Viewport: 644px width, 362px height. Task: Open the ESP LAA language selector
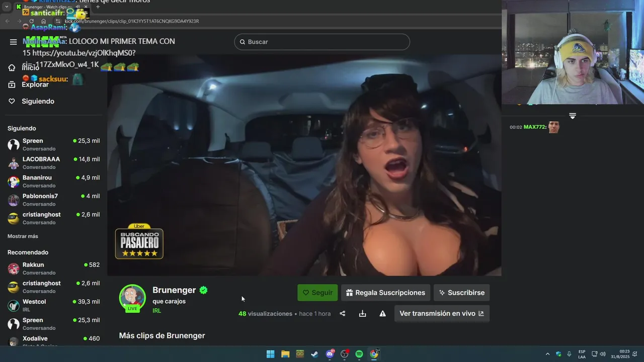[x=582, y=354]
